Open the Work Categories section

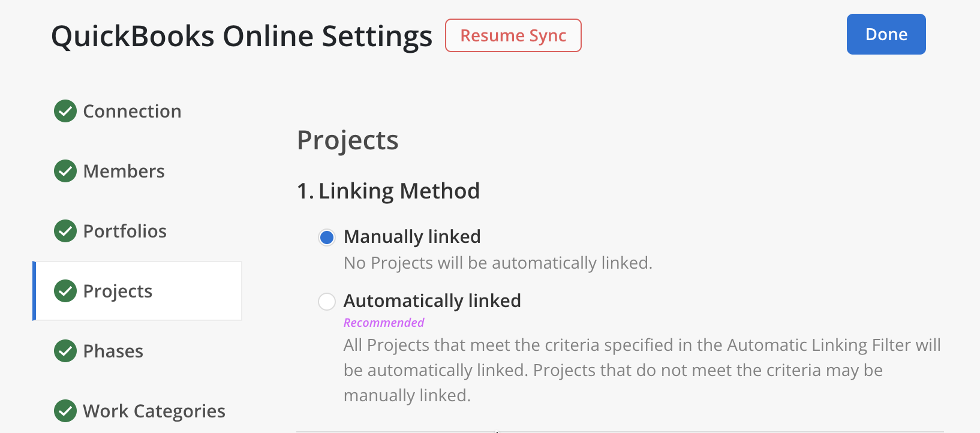[154, 411]
